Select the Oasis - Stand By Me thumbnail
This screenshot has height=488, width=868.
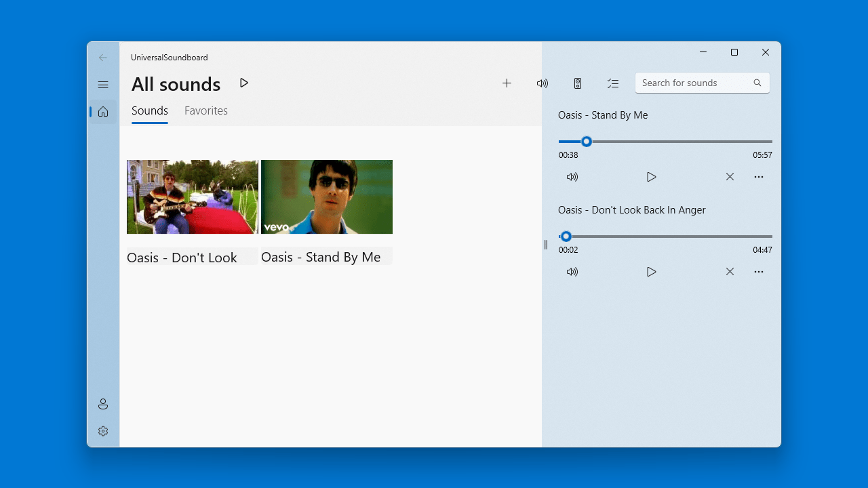(x=327, y=197)
